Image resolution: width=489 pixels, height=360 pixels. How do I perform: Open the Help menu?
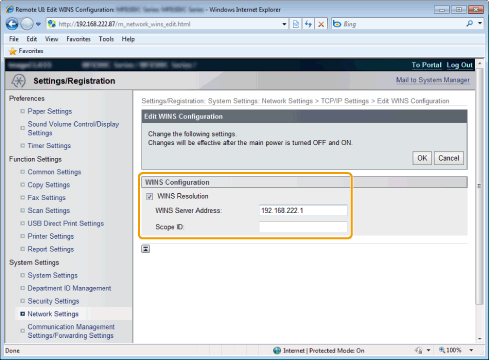point(128,39)
